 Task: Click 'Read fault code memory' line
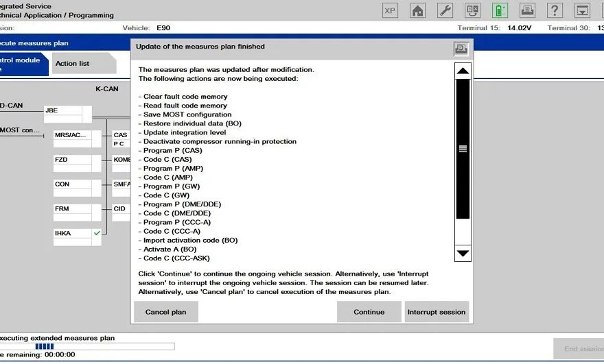click(183, 106)
